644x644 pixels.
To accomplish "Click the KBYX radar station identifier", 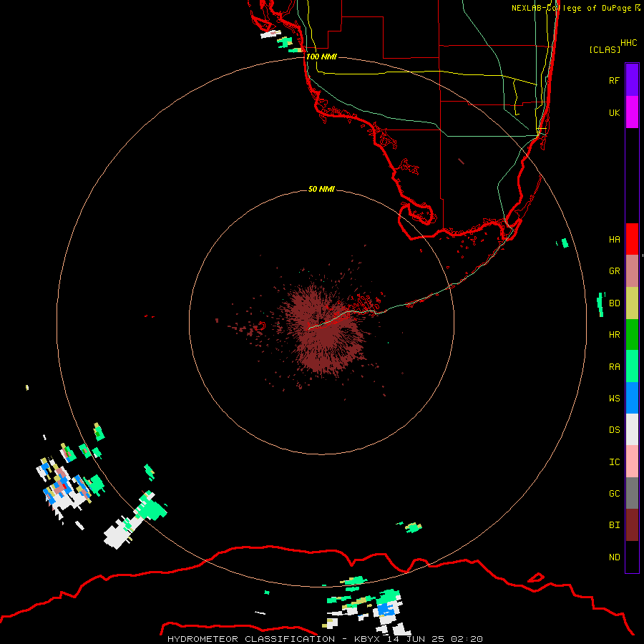I will (367, 639).
